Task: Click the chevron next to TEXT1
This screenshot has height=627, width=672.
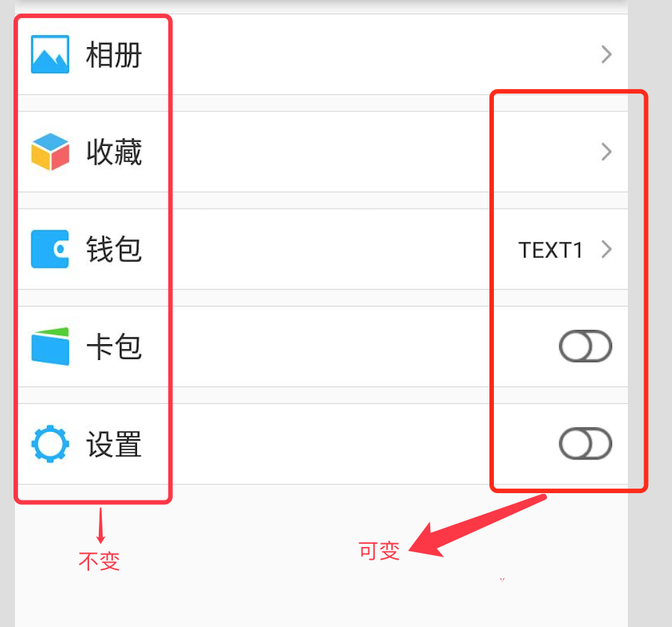Action: 606,249
